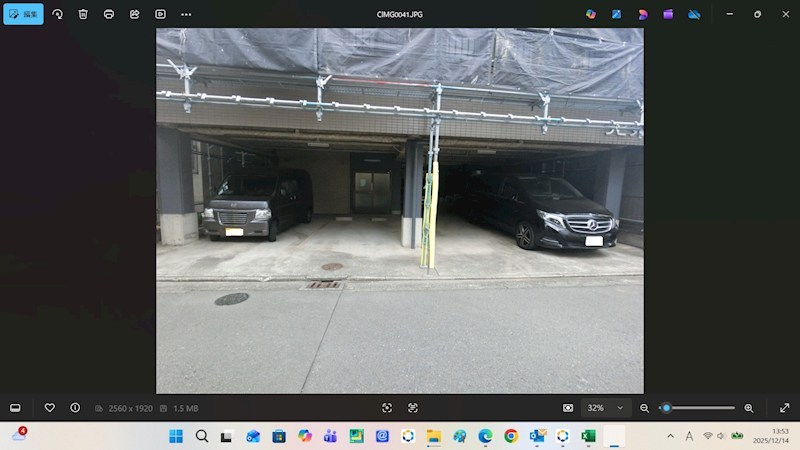Launch Microsoft Edge from the taskbar

pos(485,436)
